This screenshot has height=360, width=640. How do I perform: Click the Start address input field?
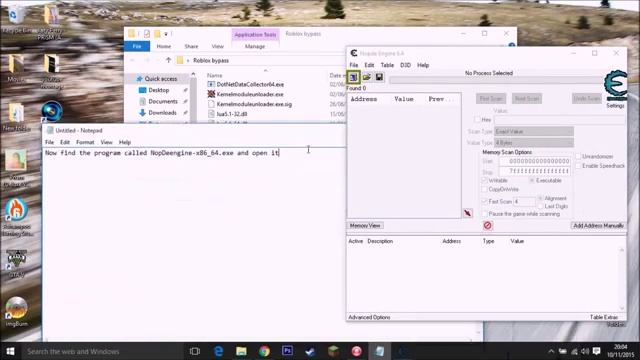534,161
